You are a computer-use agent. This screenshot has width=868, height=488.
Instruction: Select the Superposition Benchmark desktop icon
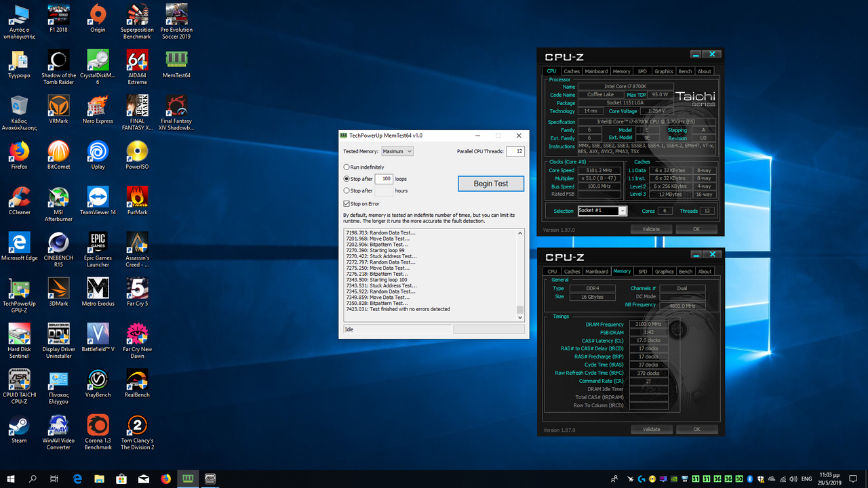pyautogui.click(x=137, y=22)
